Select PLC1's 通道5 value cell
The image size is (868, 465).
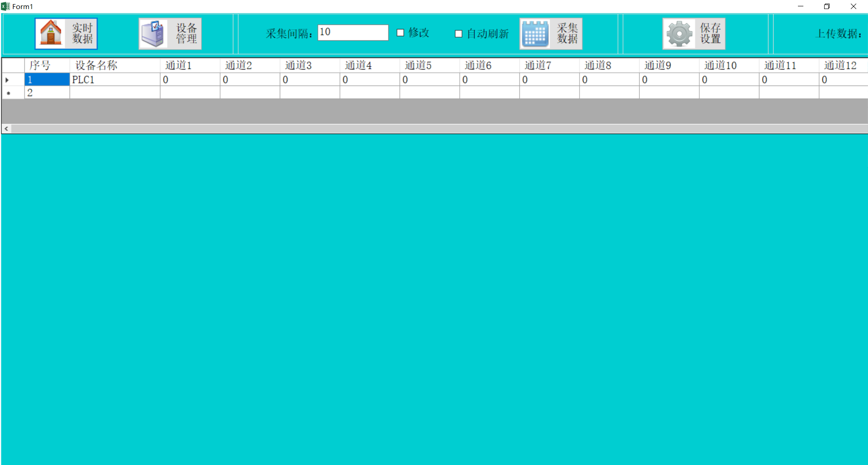tap(429, 80)
